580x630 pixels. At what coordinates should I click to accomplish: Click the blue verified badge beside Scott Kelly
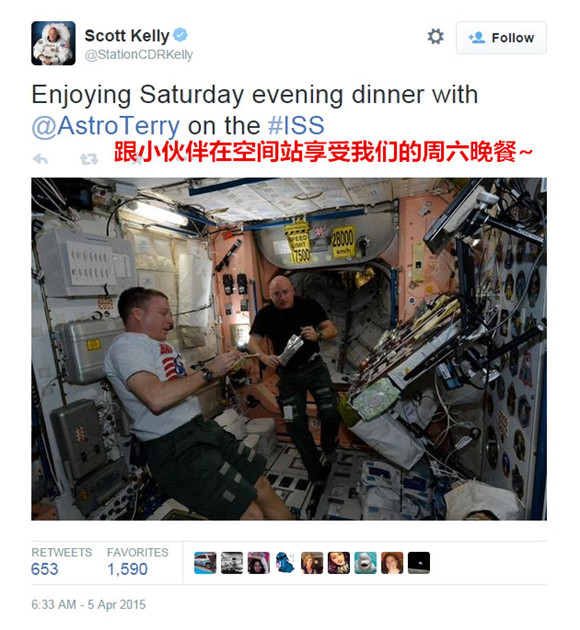(180, 35)
